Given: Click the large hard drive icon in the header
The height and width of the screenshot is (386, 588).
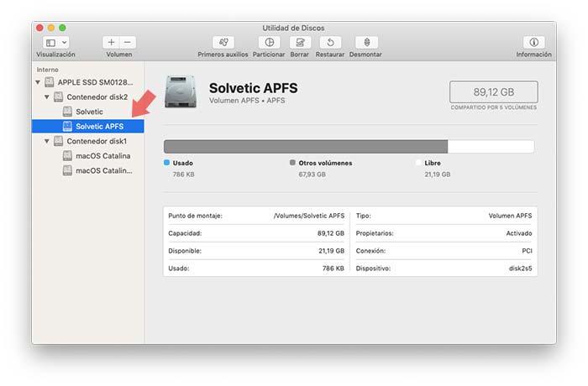Looking at the screenshot, I should (x=181, y=91).
